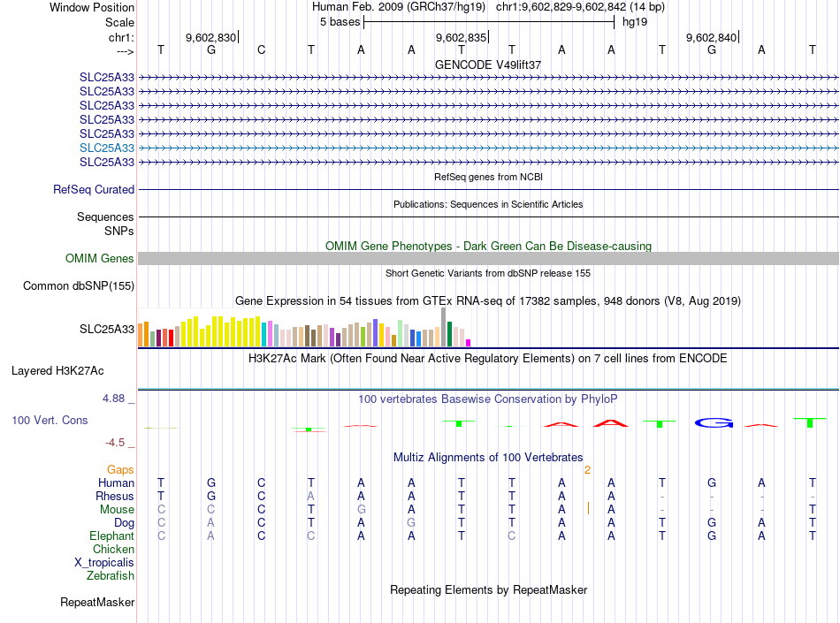Click the RepeatMasker track label
Viewport: 840px width, 623px height.
tap(97, 603)
